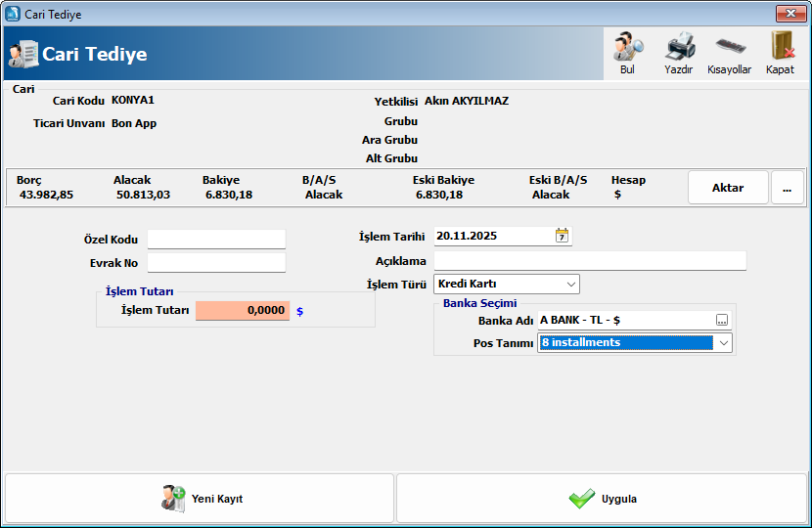Click the Yeni Kayıt button
The image size is (812, 528).
200,499
